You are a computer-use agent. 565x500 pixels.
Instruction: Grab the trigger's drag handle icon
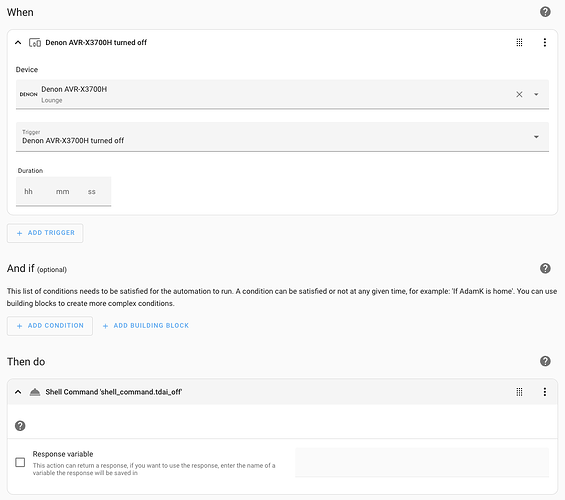coord(519,43)
